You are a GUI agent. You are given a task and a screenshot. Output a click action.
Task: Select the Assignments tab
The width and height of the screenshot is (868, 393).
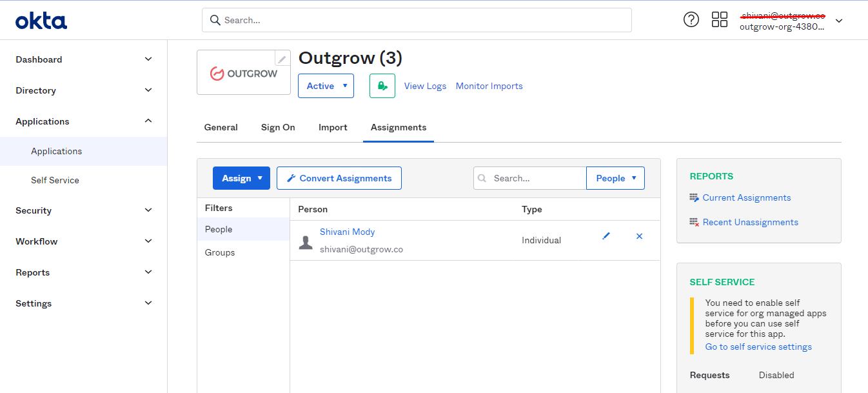pyautogui.click(x=399, y=127)
